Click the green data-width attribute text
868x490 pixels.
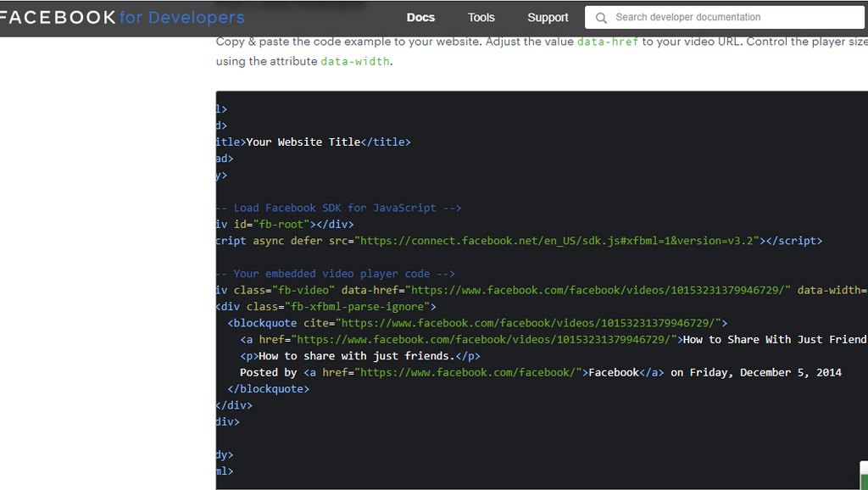pos(355,61)
